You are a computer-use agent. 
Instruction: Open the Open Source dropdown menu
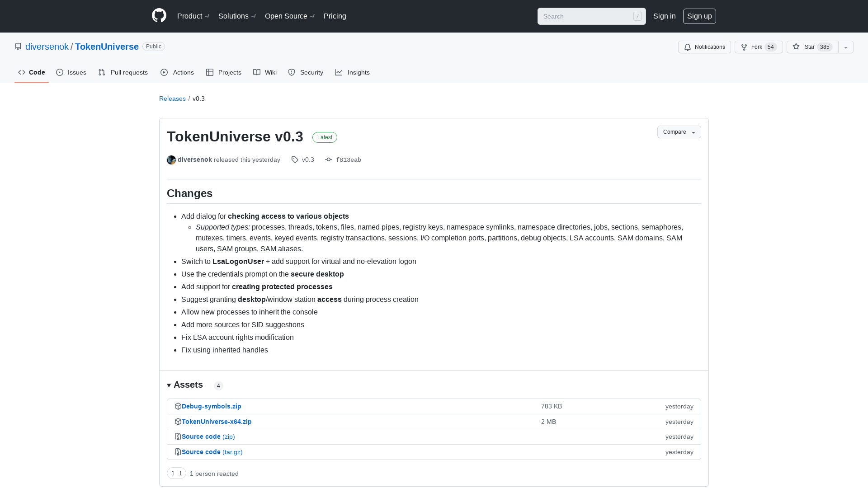pos(290,16)
